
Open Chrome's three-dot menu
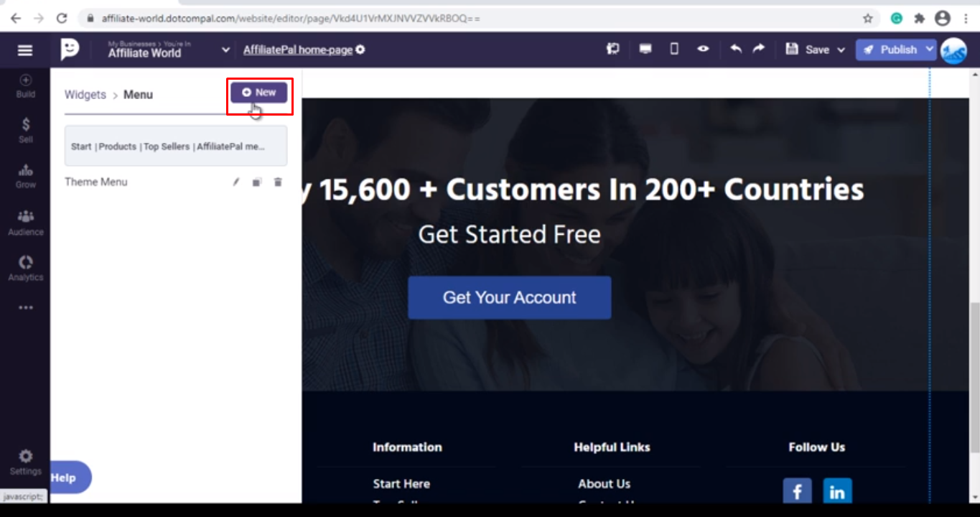[x=966, y=19]
